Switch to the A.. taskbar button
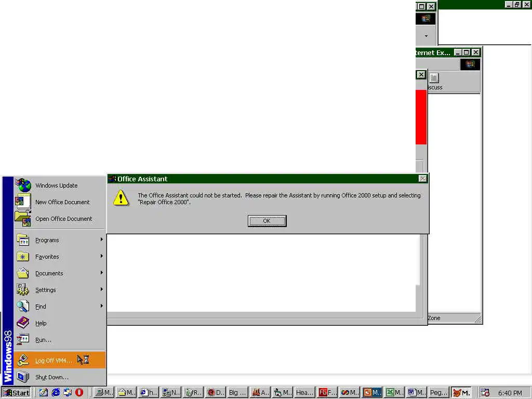 point(260,393)
